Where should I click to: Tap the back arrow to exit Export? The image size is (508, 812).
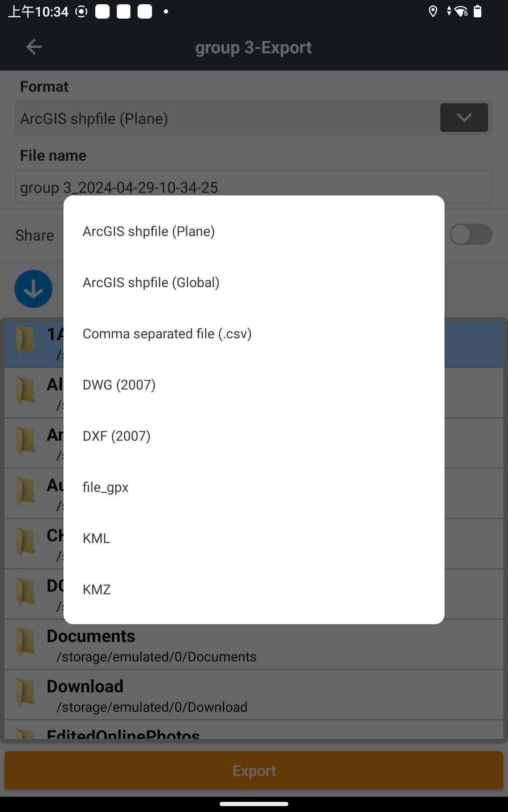click(33, 47)
